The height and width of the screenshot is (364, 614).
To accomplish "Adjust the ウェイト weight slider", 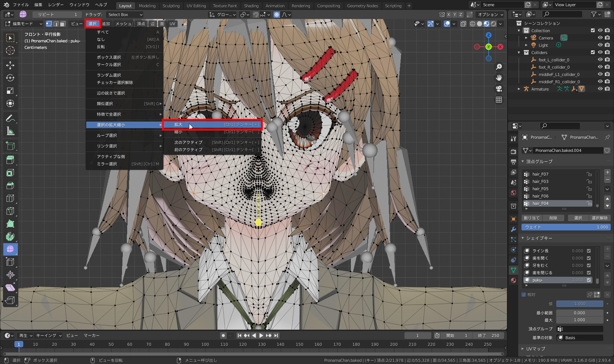I will coord(566,227).
